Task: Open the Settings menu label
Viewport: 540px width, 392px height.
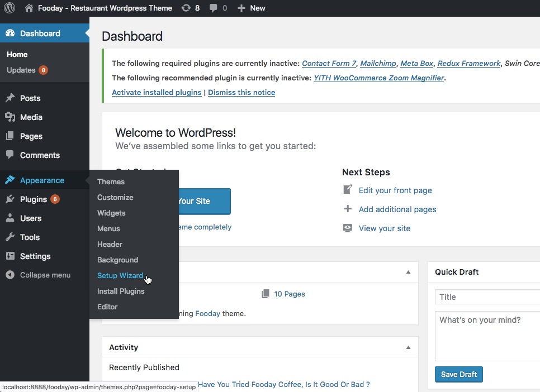Action: click(35, 256)
